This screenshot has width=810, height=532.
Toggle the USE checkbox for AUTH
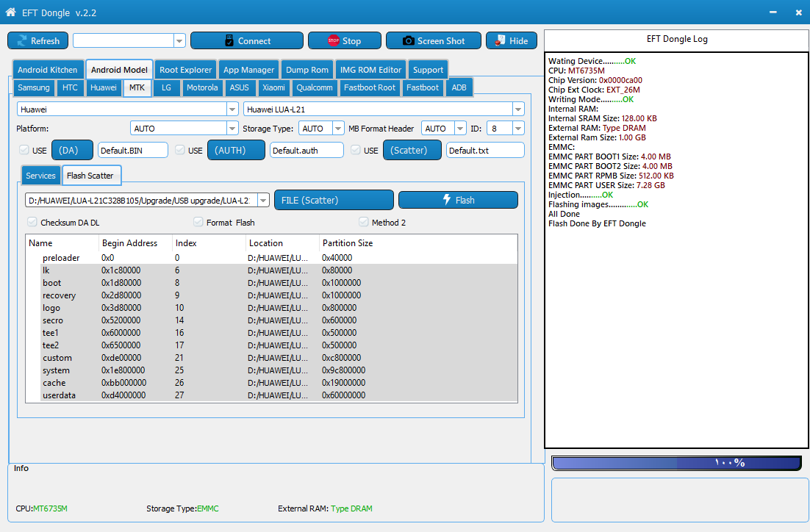click(x=180, y=150)
